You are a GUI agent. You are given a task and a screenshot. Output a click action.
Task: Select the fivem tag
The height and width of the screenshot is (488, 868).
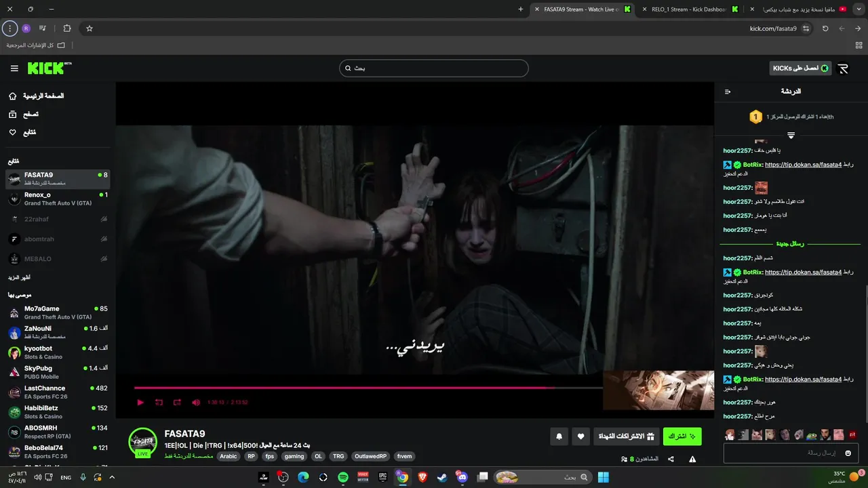point(404,456)
